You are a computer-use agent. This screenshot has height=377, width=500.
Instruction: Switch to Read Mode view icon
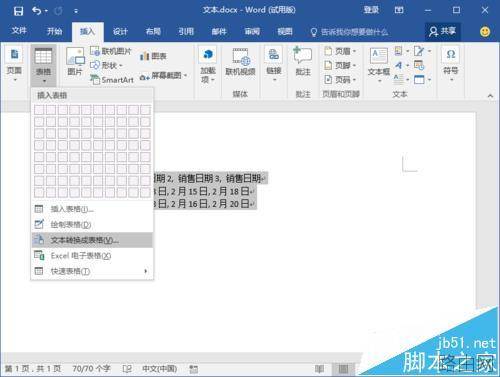(319, 369)
